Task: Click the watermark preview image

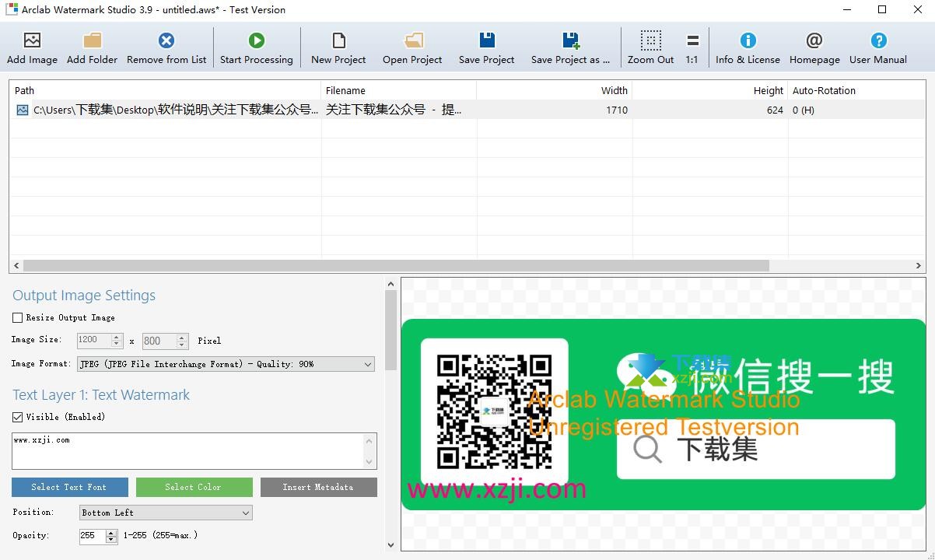Action: [664, 415]
